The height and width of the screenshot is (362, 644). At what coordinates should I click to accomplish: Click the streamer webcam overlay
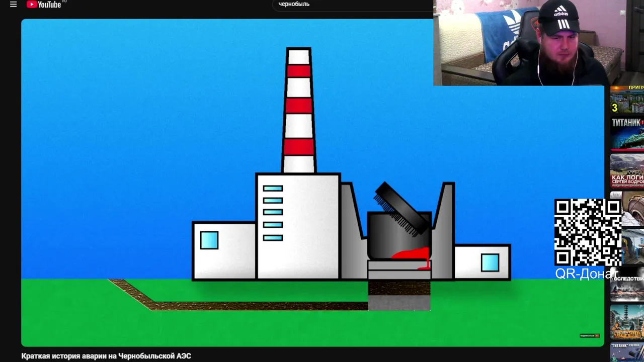538,43
